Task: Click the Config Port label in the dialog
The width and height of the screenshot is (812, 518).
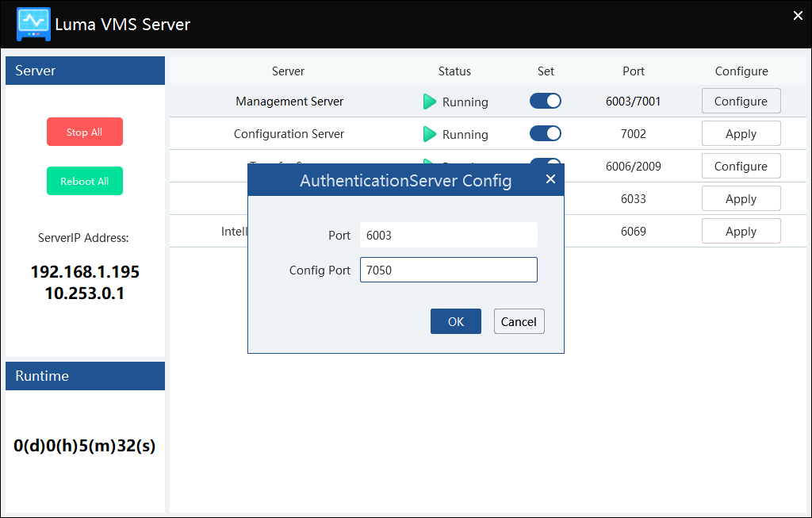Action: [x=320, y=271]
